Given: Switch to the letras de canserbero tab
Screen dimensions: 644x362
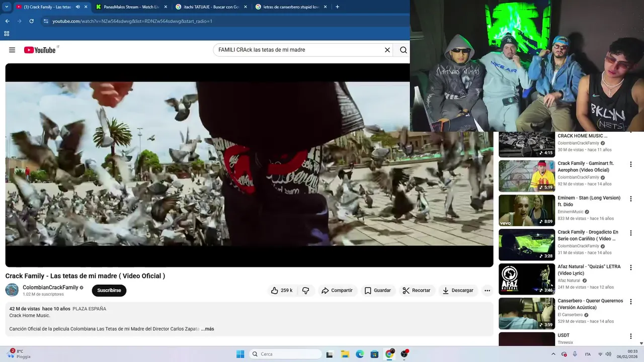Looking at the screenshot, I should coord(291,7).
